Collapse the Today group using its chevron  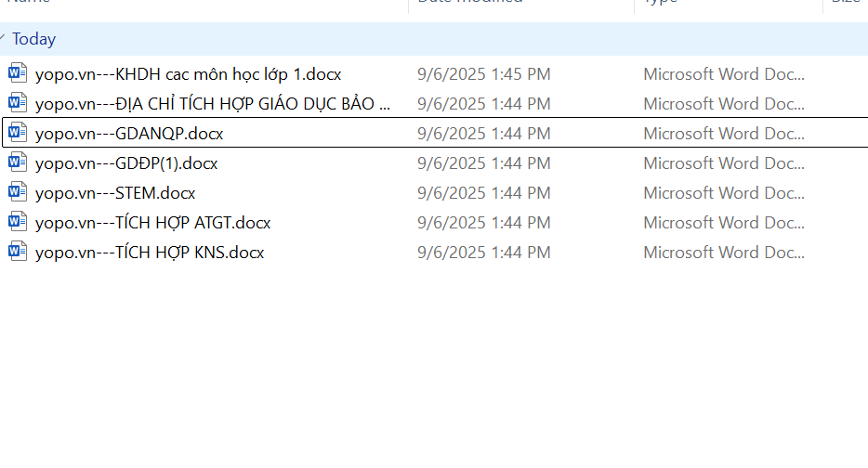point(4,39)
